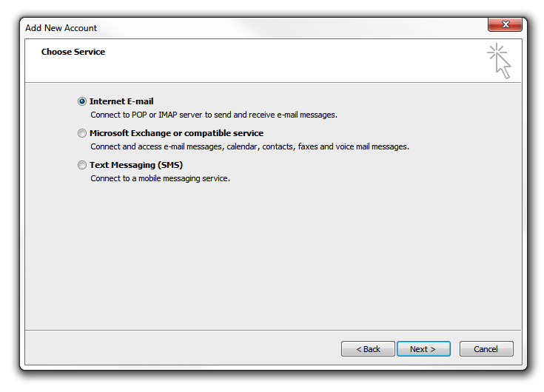
Task: Go to the previous step with Back
Action: tap(368, 349)
